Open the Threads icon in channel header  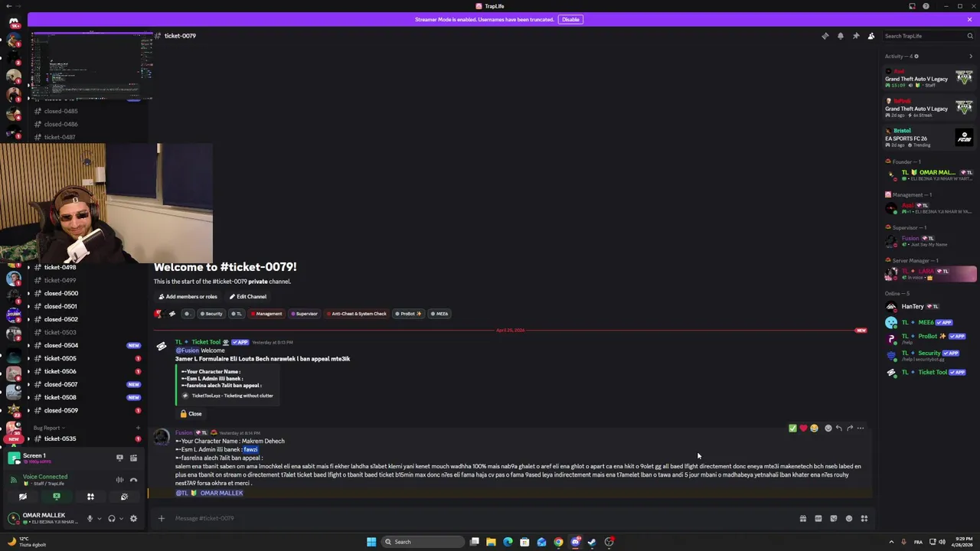click(825, 36)
